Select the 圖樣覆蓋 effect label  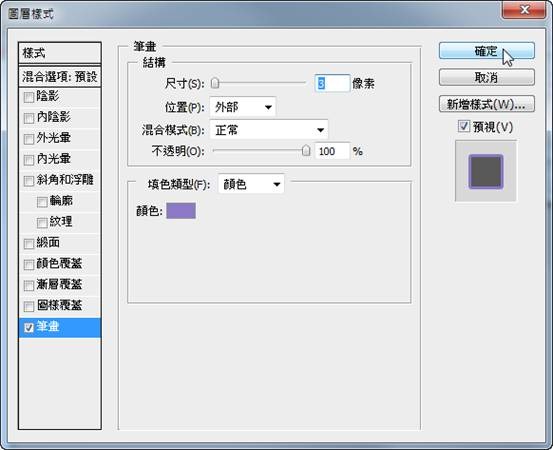click(59, 305)
